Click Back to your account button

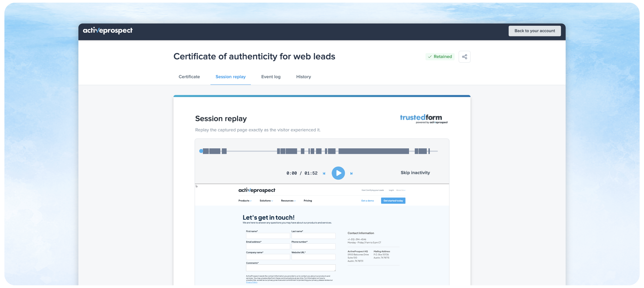pyautogui.click(x=534, y=31)
